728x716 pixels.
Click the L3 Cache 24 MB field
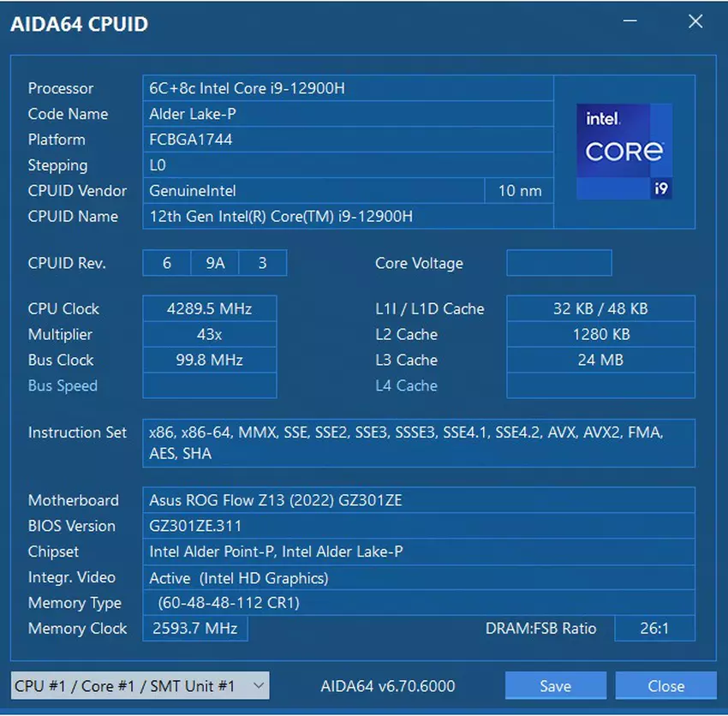600,360
